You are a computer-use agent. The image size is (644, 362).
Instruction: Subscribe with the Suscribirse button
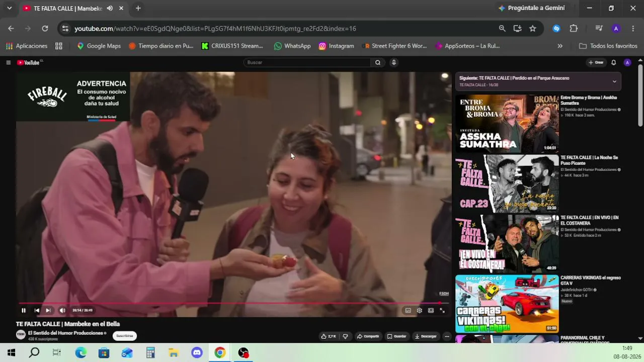tap(124, 336)
